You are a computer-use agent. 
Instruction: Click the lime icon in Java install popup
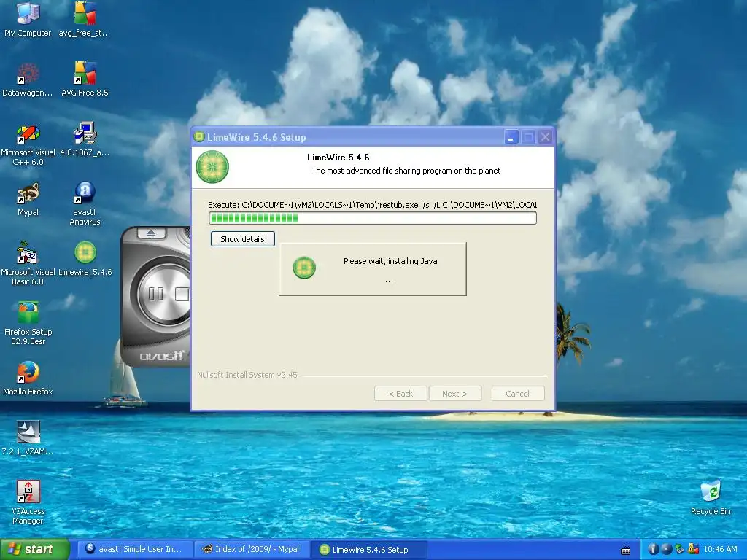(x=304, y=268)
